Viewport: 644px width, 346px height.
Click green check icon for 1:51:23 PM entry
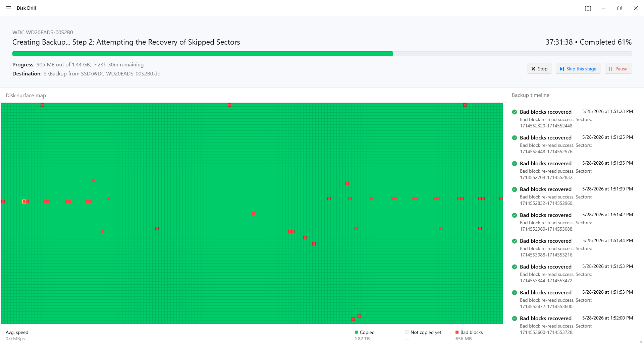coord(515,112)
